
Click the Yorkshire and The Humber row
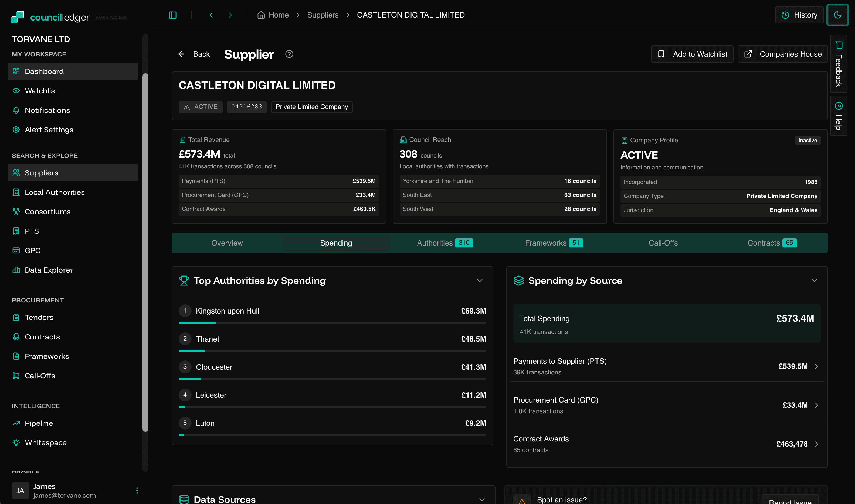[499, 181]
